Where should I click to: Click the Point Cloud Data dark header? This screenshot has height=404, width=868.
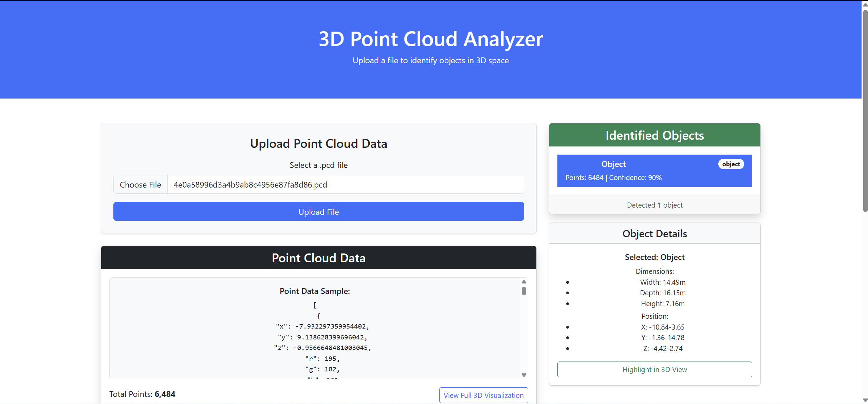[x=318, y=258]
